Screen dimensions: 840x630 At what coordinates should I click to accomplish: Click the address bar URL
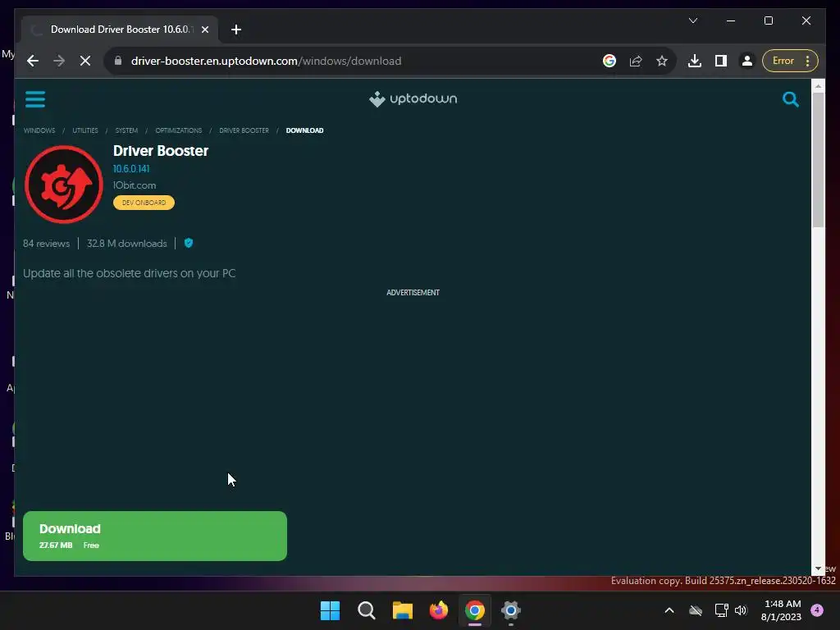(x=267, y=61)
